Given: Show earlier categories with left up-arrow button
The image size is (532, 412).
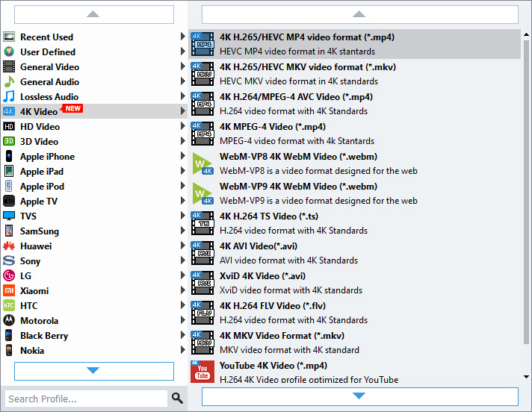Looking at the screenshot, I should coord(94,14).
